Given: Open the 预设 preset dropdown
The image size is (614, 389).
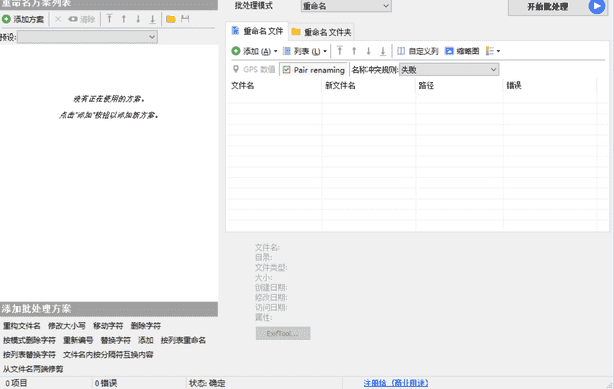Looking at the screenshot, I should tap(87, 37).
